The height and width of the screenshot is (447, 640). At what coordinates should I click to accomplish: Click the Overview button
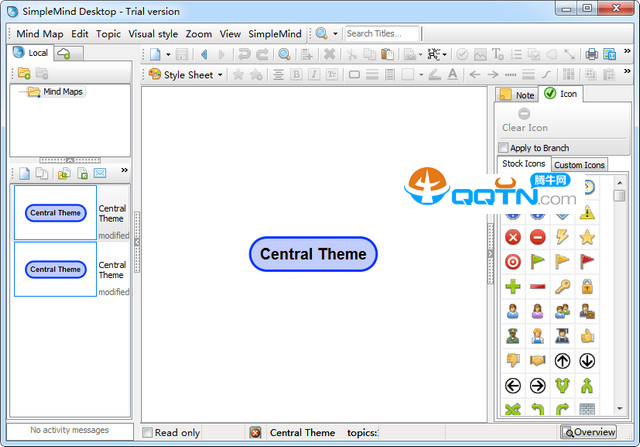point(588,432)
